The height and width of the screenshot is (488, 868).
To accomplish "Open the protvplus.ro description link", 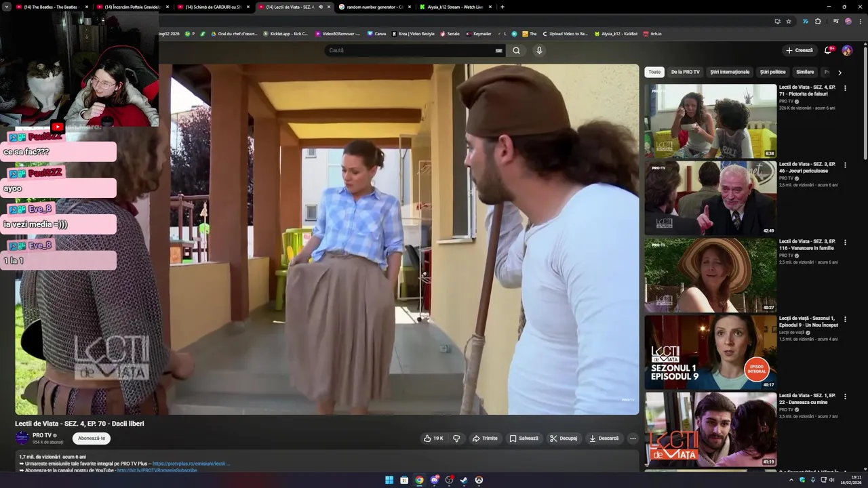I will 191,464.
